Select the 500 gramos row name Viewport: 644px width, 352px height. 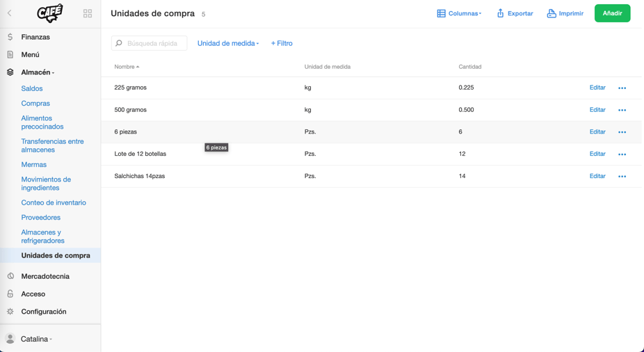[130, 110]
